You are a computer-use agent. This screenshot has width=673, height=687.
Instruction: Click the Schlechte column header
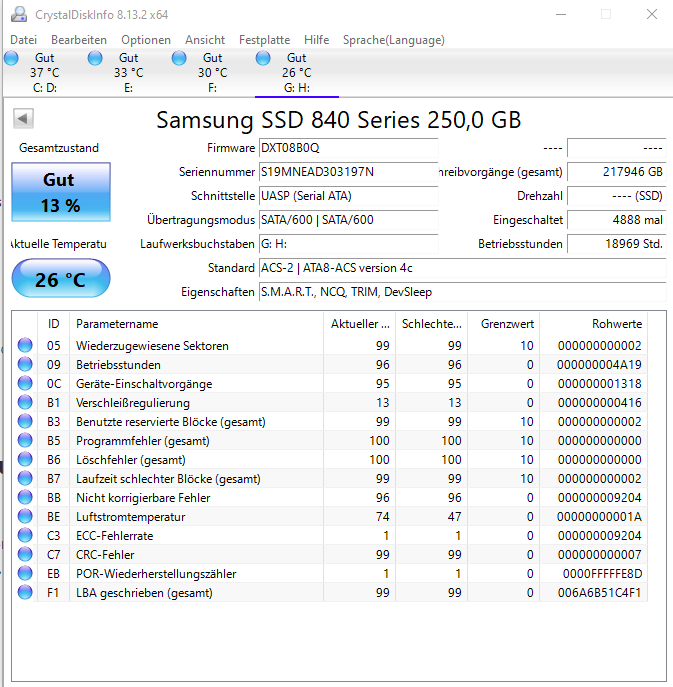tap(432, 324)
